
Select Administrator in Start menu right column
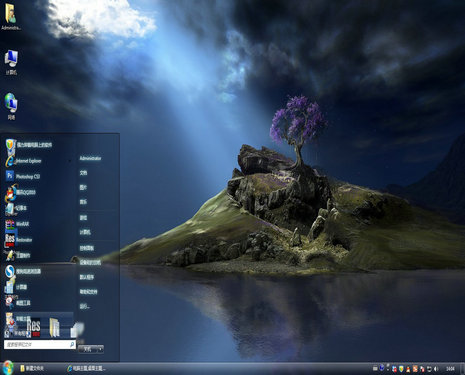point(90,158)
